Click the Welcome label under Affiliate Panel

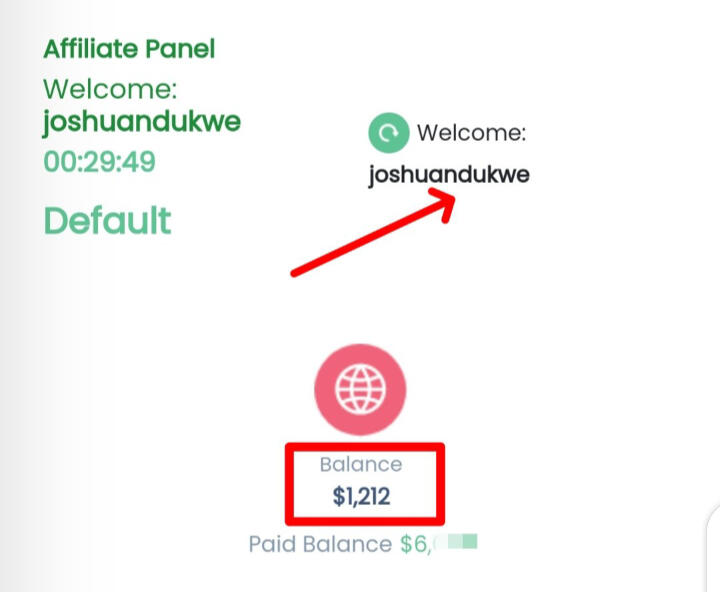coord(110,89)
